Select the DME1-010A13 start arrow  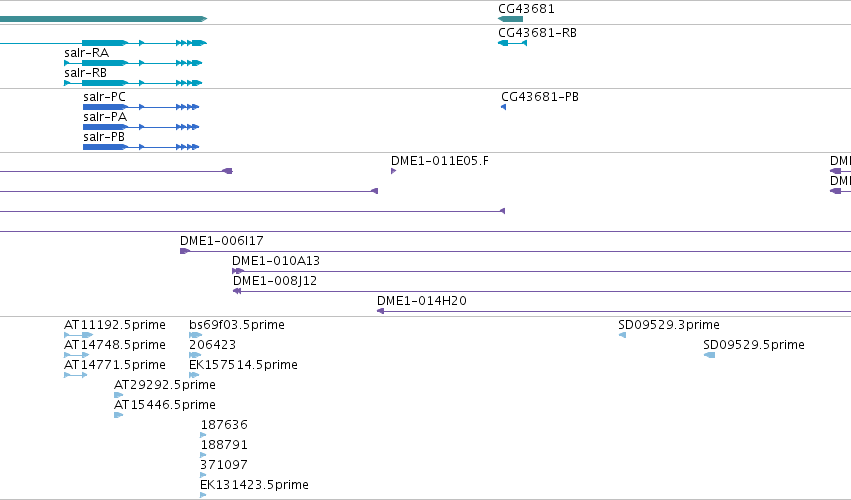point(238,271)
